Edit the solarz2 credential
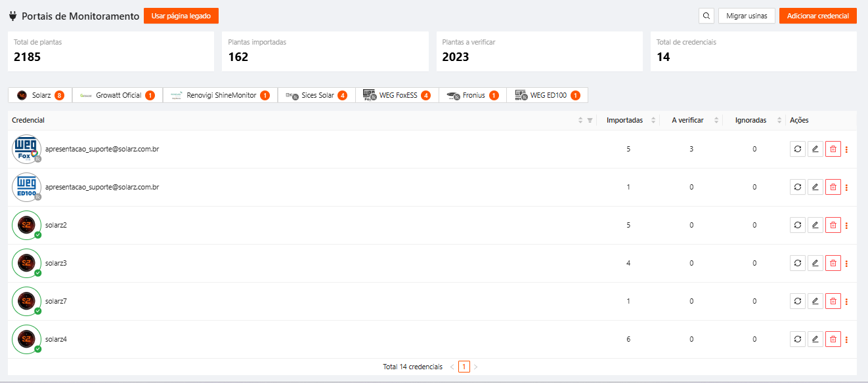Screen dimensions: 868x383 click(x=815, y=226)
